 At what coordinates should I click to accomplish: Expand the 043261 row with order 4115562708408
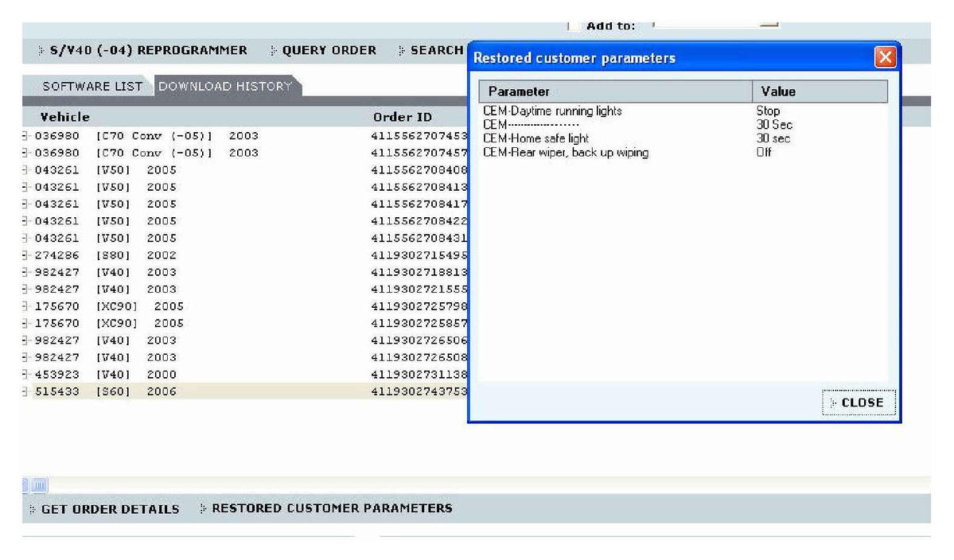pyautogui.click(x=25, y=170)
